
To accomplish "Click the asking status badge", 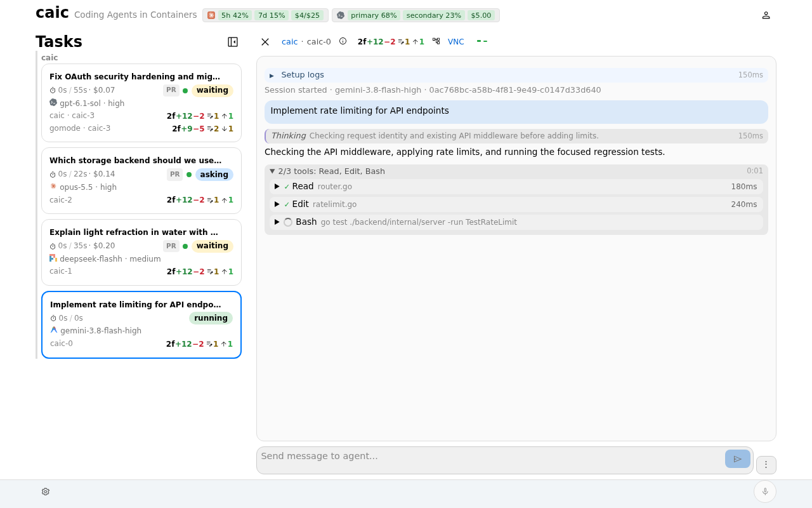I will 214,175.
